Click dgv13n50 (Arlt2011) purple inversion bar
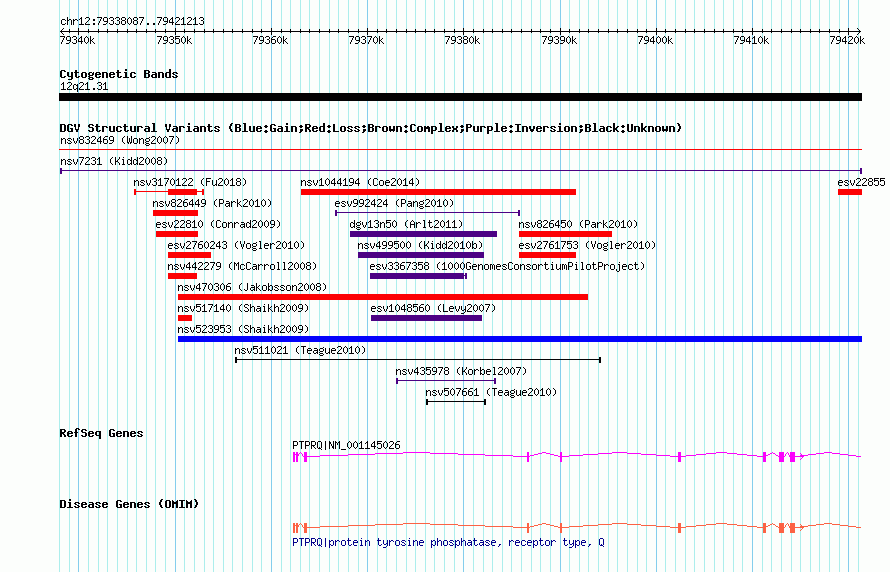This screenshot has width=890, height=572. pyautogui.click(x=423, y=234)
